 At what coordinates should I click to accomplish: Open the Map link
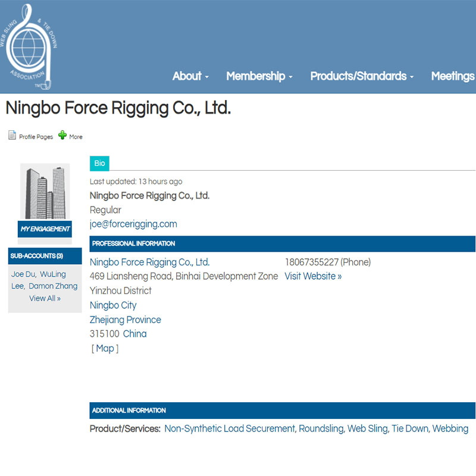[105, 349]
